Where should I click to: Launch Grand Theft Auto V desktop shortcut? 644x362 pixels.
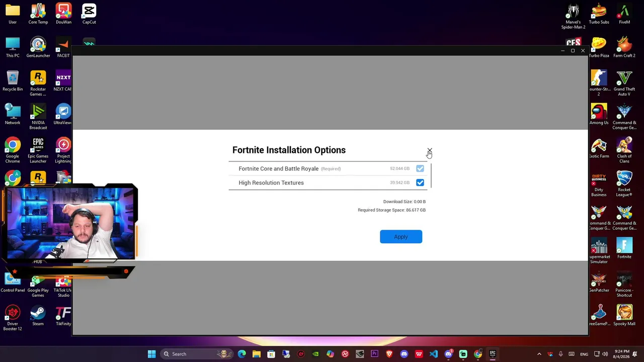(624, 83)
